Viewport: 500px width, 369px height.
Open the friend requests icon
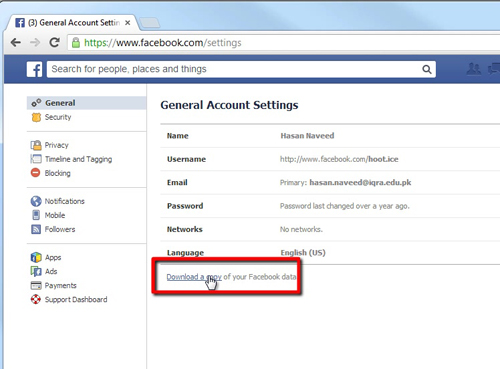click(474, 69)
